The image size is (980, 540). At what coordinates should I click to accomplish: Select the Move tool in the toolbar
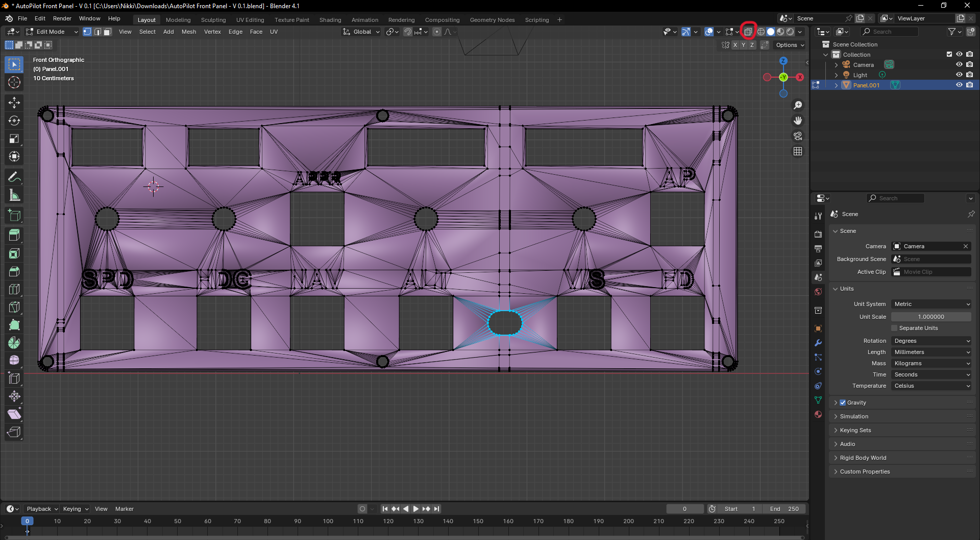coord(14,103)
